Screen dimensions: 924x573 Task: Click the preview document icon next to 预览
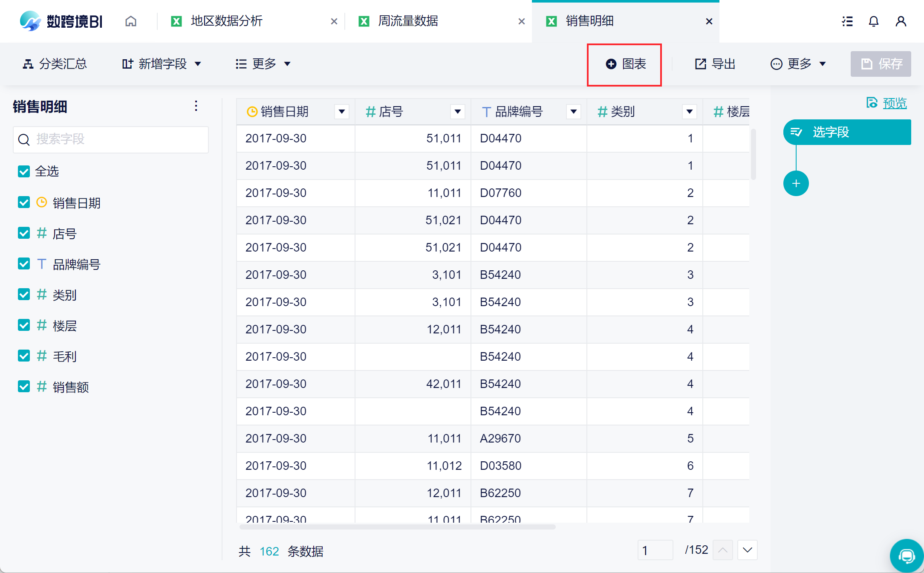point(872,103)
